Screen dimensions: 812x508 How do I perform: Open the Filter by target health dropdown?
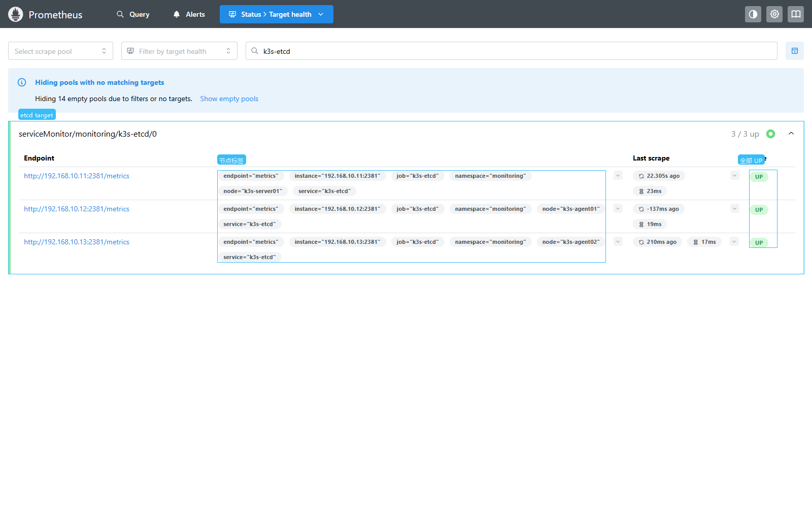(179, 51)
